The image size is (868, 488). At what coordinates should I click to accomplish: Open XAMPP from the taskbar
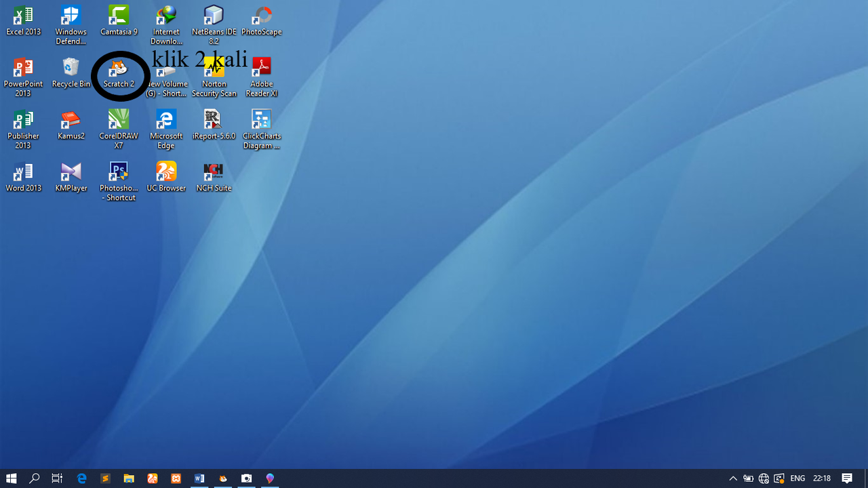(x=176, y=479)
